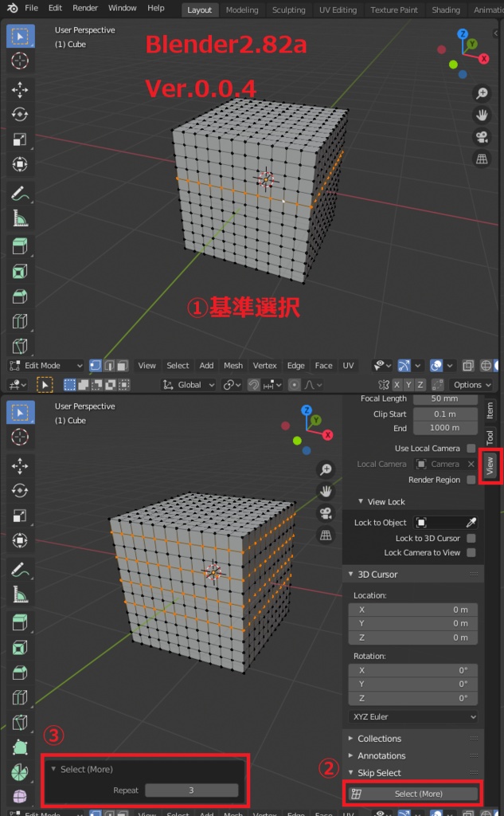Screen dimensions: 504x816
Task: Toggle the Render Region checkbox
Action: coord(471,480)
